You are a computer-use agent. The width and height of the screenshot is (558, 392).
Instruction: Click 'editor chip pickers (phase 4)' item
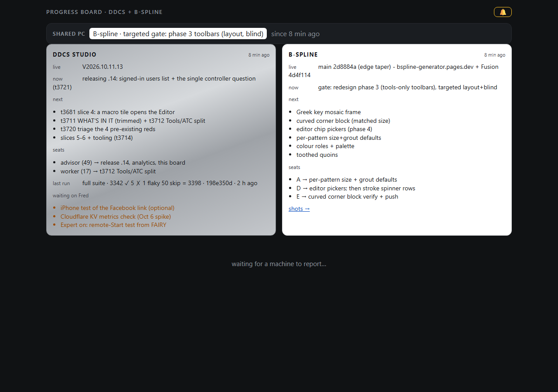[334, 129]
